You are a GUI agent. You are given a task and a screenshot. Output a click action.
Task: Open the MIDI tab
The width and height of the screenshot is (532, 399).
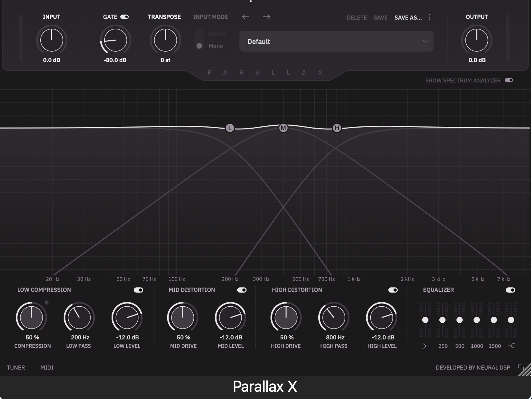(47, 367)
